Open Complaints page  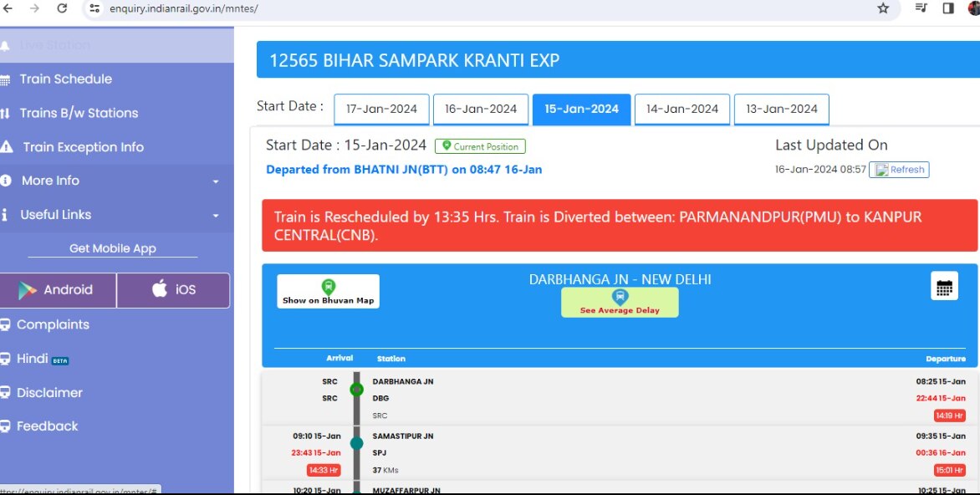click(53, 324)
